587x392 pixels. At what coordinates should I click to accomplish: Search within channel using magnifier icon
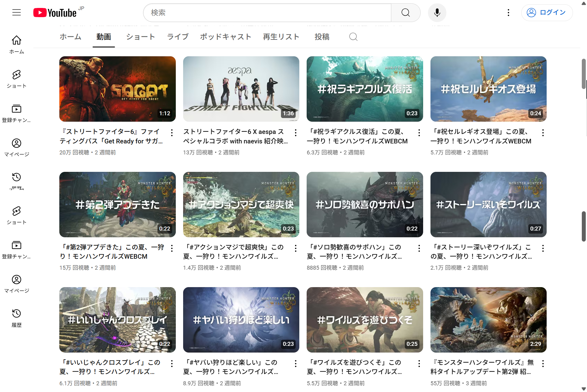353,37
